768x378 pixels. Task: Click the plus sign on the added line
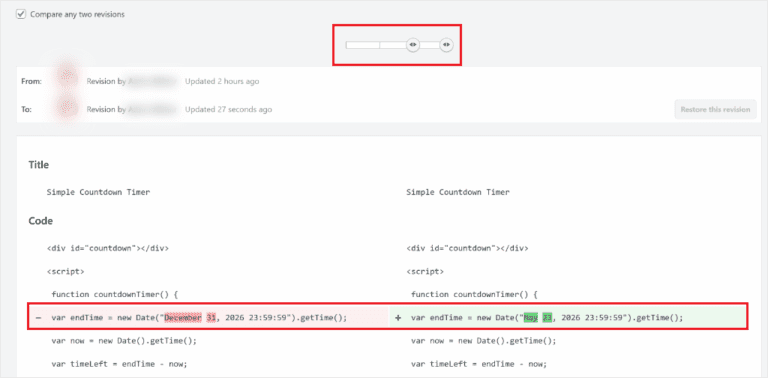click(x=398, y=318)
